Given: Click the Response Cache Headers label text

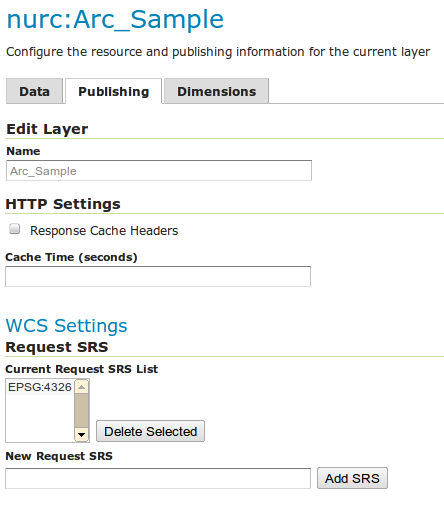Looking at the screenshot, I should 104,231.
